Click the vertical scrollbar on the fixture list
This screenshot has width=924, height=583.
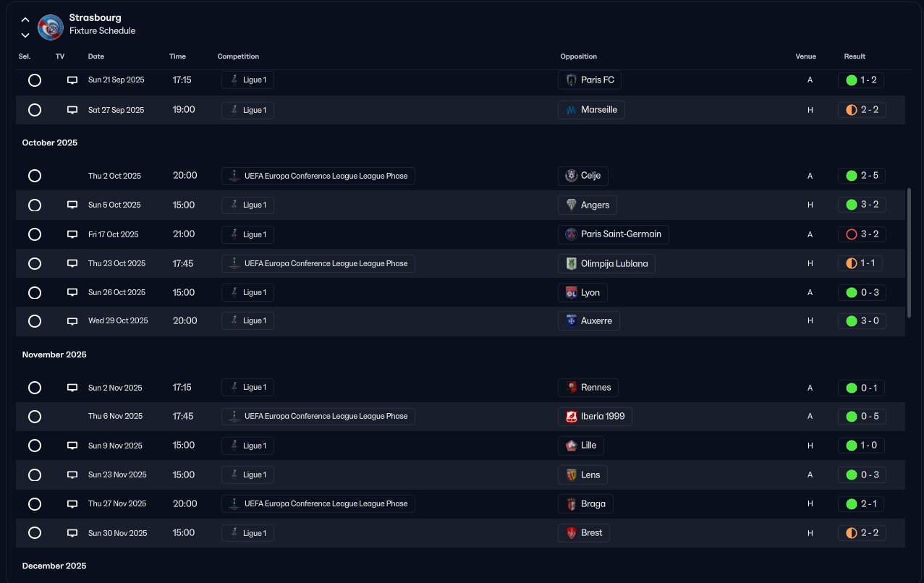[x=909, y=252]
